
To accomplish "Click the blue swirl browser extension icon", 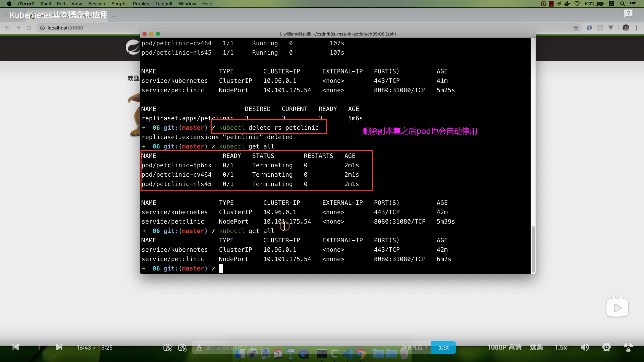I will (589, 28).
